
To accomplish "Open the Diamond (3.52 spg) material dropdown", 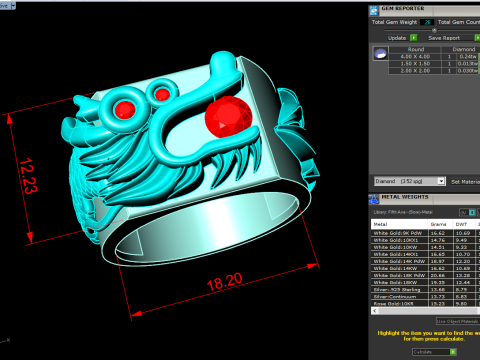I will pos(441,181).
